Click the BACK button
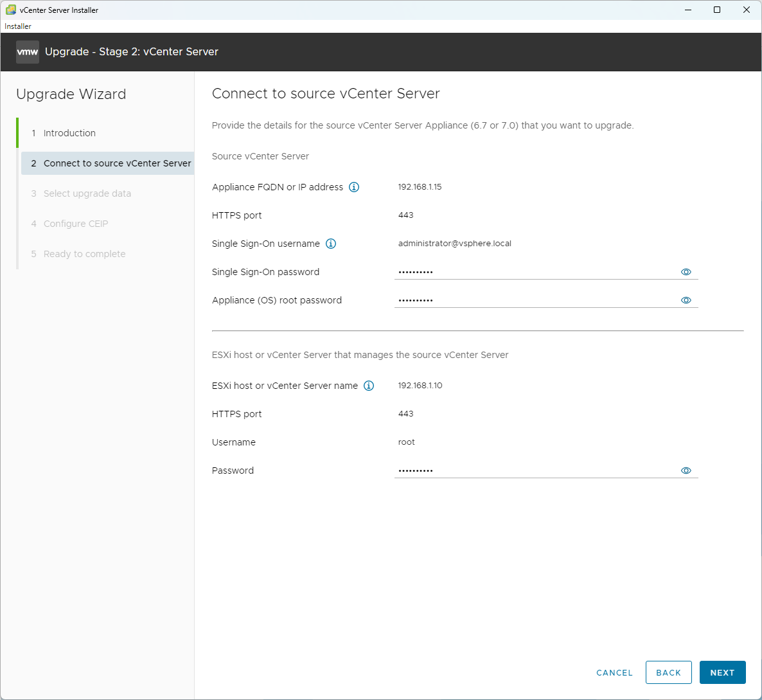This screenshot has width=762, height=700. (668, 672)
